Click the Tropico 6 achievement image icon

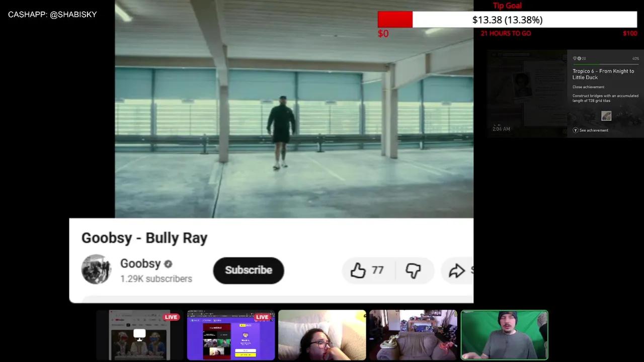(x=606, y=116)
